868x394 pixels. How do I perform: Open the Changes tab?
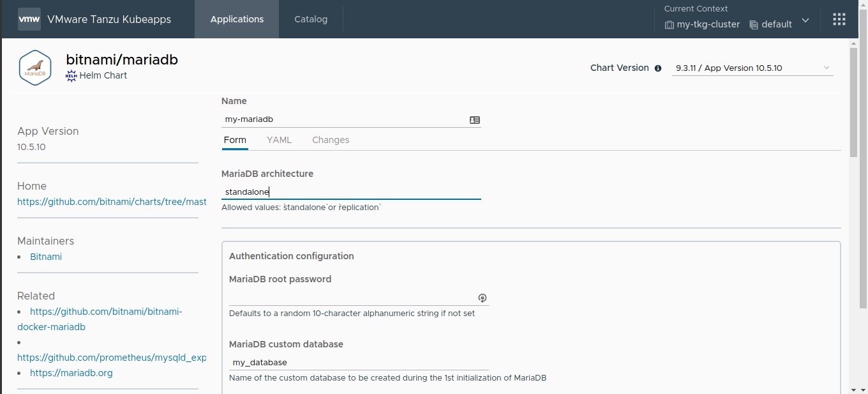[331, 139]
